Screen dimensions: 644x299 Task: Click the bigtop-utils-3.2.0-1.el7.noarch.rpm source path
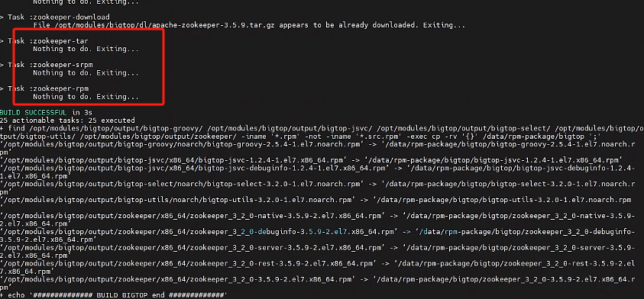[x=180, y=200]
